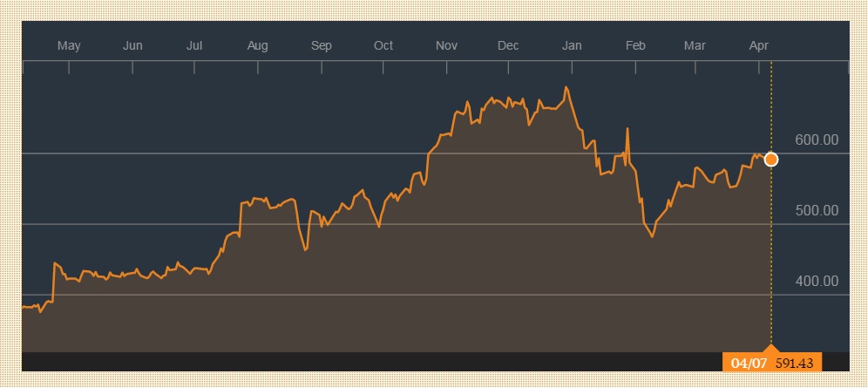Screen dimensions: 868x388
Task: Select the Dec label on timeline
Action: (508, 45)
